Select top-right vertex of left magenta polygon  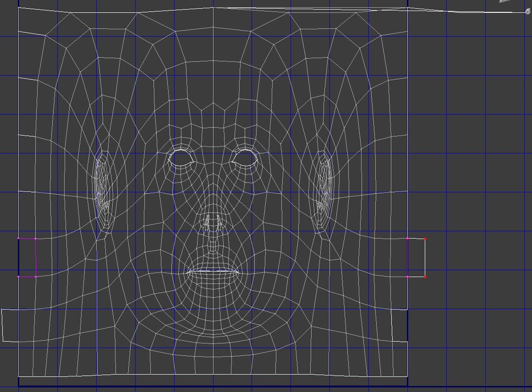click(x=36, y=239)
